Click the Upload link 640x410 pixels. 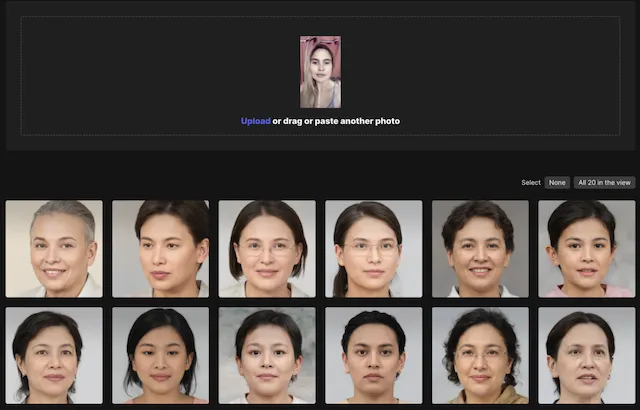point(255,121)
